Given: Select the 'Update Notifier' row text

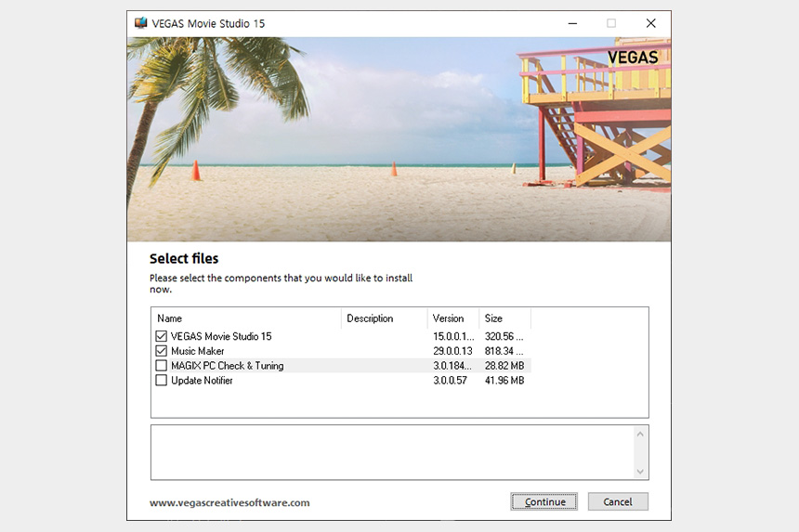Looking at the screenshot, I should 202,381.
